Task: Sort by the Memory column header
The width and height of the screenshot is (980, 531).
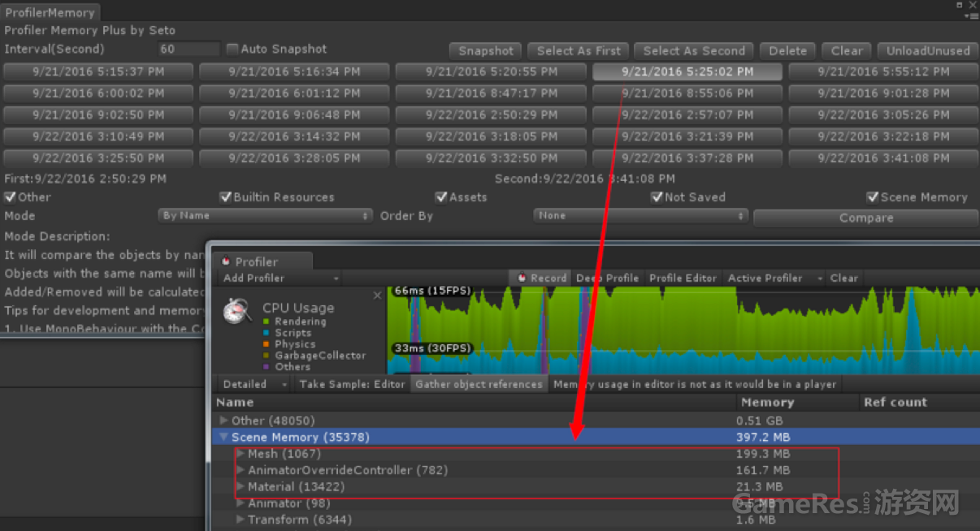Action: tap(797, 403)
